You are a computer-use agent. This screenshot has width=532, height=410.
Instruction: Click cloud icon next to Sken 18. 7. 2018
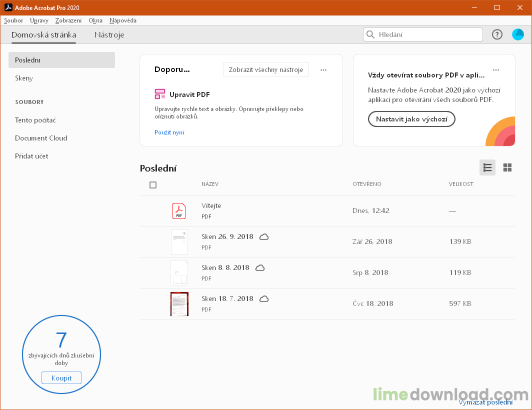(x=264, y=298)
